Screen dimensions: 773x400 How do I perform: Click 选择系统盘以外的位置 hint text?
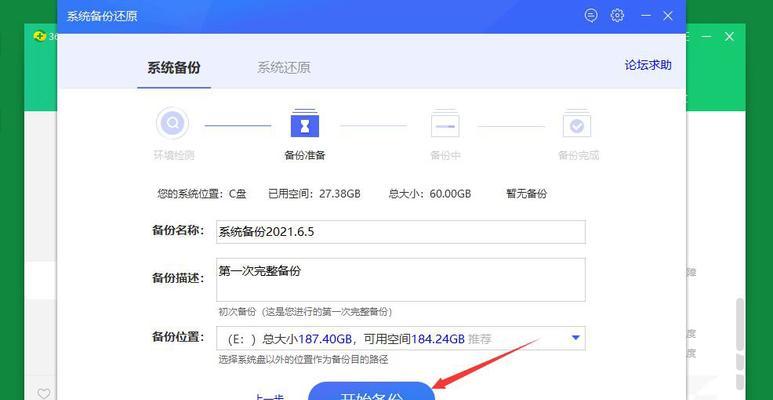tap(303, 360)
